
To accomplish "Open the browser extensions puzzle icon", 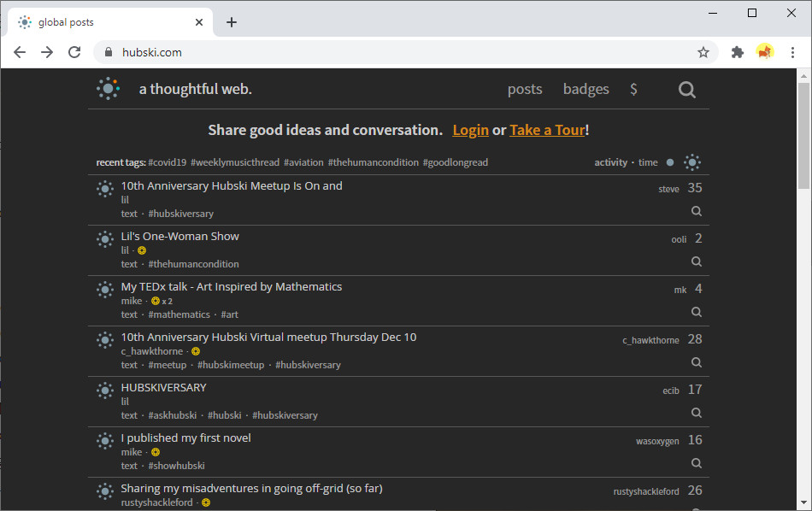I will click(x=737, y=52).
